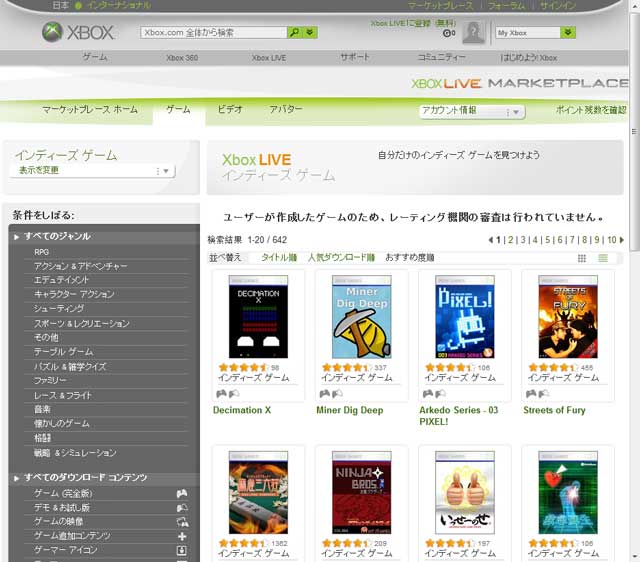The width and height of the screenshot is (640, 562).
Task: Filter by RPG genre
Action: (42, 252)
